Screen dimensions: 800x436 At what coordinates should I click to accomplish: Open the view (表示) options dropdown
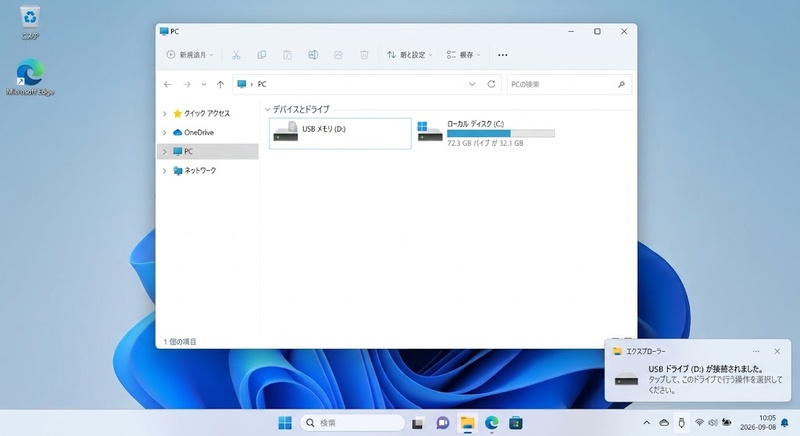[x=464, y=55]
